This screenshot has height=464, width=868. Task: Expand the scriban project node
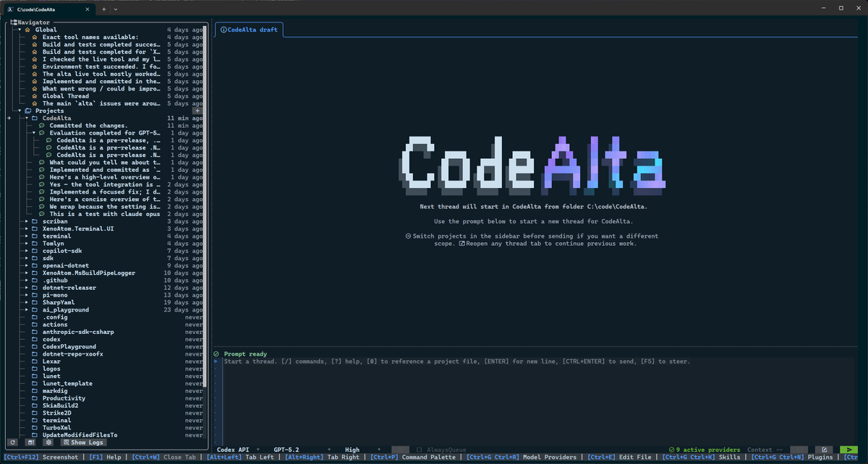27,221
